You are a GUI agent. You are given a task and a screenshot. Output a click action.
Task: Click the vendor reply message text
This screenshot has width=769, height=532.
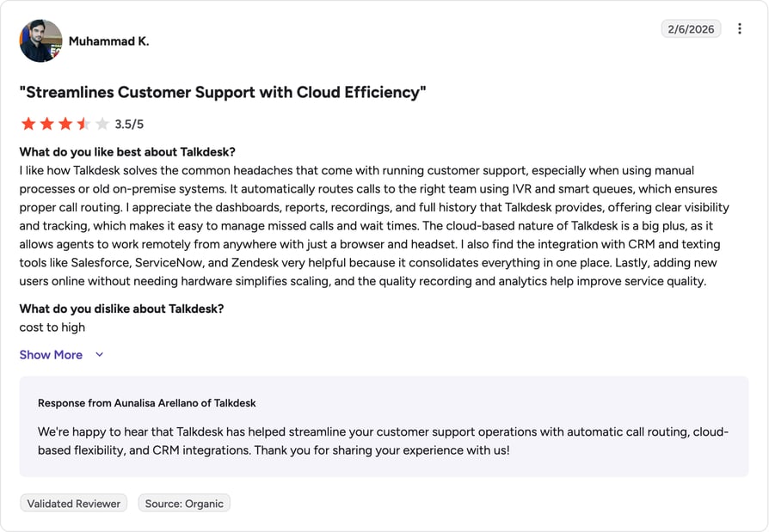tap(383, 441)
